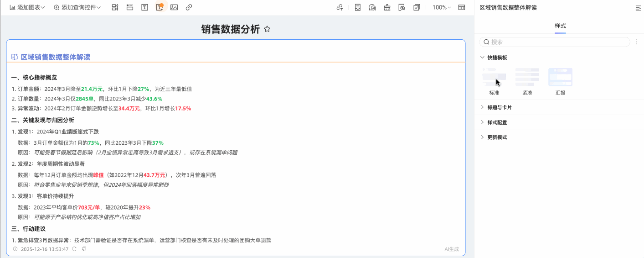644x258 pixels.
Task: Click the insight card icon beside 区域销售数据整体解读
Action: [15, 57]
